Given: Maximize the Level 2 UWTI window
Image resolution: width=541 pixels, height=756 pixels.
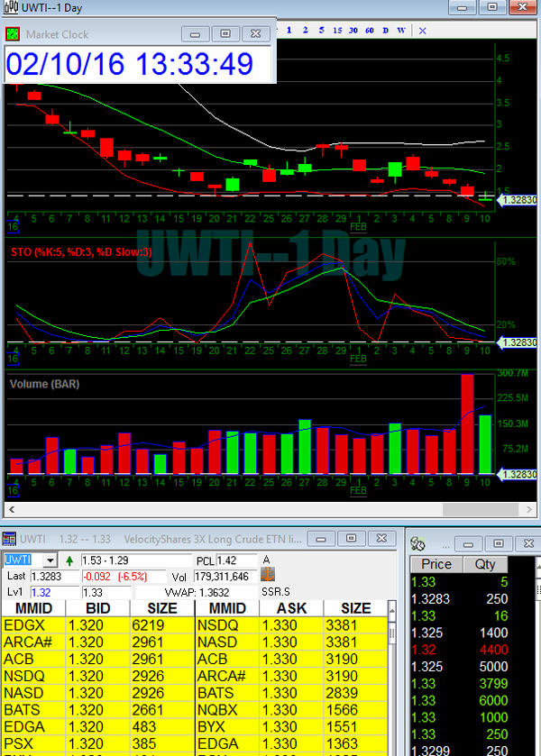Looking at the screenshot, I should (352, 539).
